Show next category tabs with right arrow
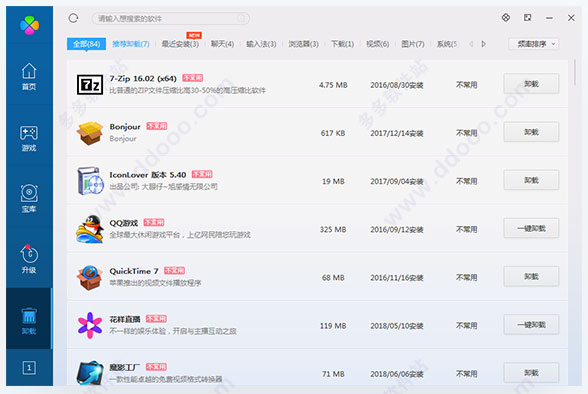The width and height of the screenshot is (588, 394). point(483,44)
